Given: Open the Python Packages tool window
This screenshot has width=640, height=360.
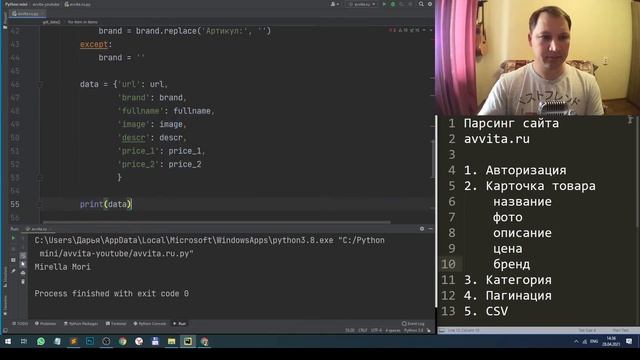Looking at the screenshot, I should 81,324.
